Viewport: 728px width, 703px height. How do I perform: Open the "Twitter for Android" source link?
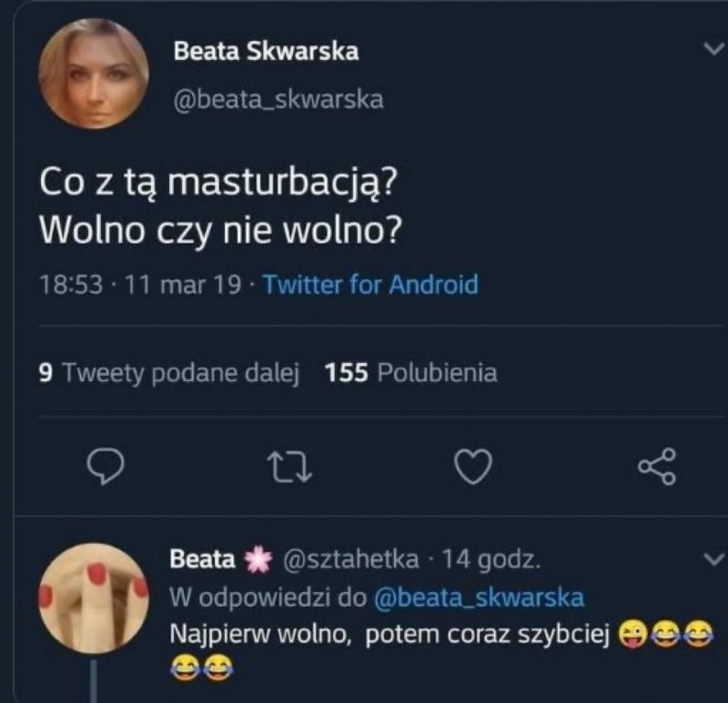click(370, 285)
